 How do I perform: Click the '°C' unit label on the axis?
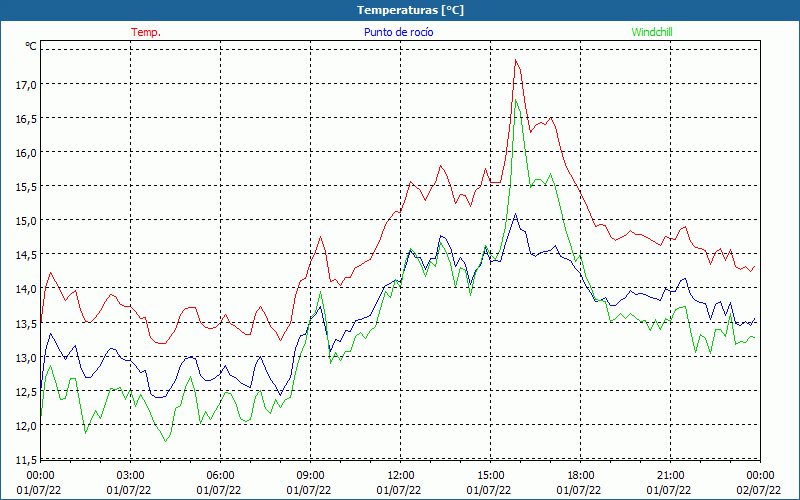31,46
